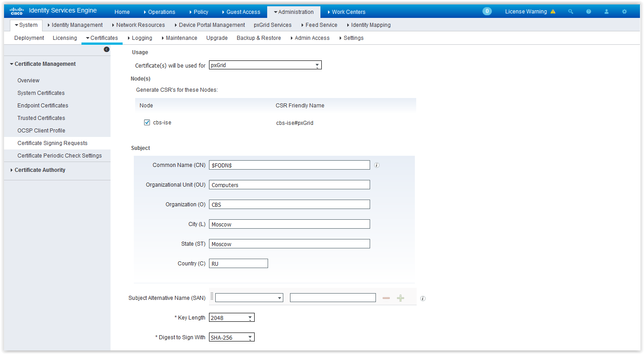This screenshot has width=644, height=354.
Task: Open the user account icon
Action: (x=606, y=11)
